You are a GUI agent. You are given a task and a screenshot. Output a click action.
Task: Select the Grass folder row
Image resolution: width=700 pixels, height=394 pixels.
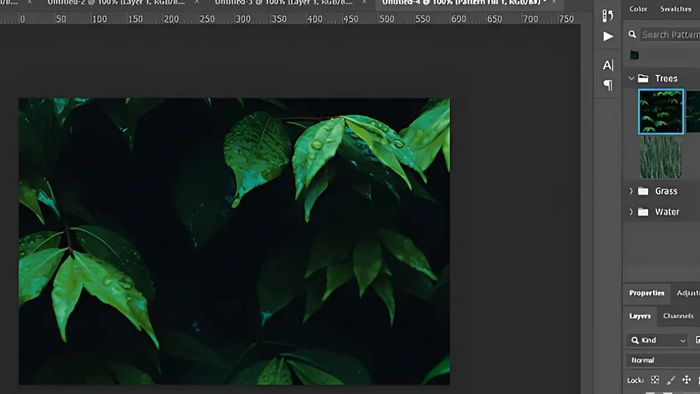coord(662,191)
